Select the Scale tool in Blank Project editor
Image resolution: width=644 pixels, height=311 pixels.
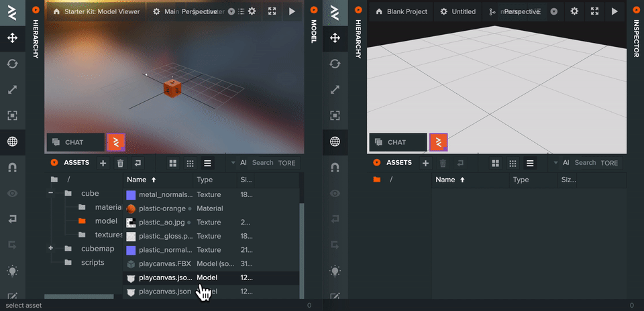335,90
